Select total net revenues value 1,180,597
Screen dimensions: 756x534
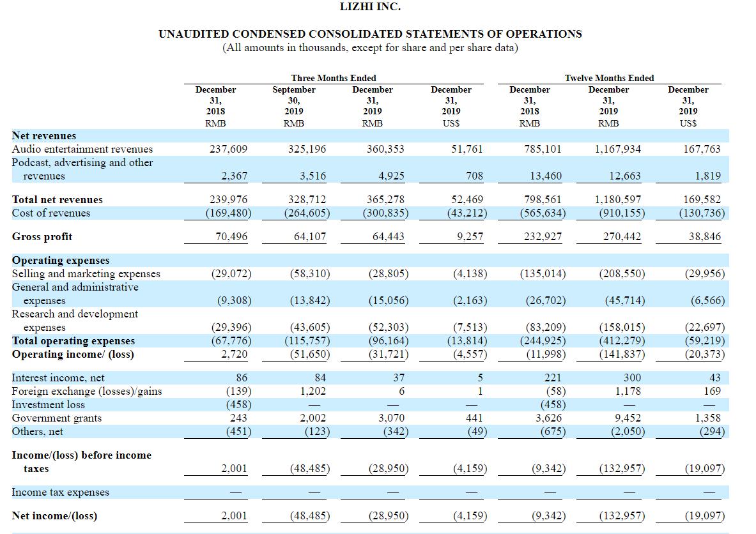pos(617,200)
